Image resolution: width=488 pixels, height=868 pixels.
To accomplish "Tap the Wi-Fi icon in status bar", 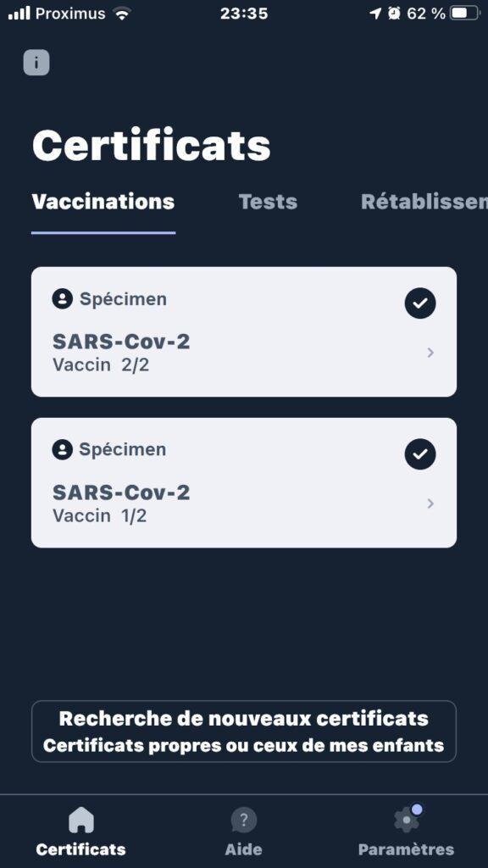I will click(122, 14).
